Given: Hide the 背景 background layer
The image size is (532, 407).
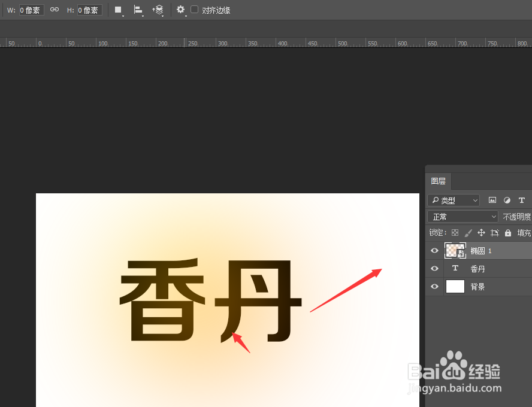Looking at the screenshot, I should [x=434, y=286].
